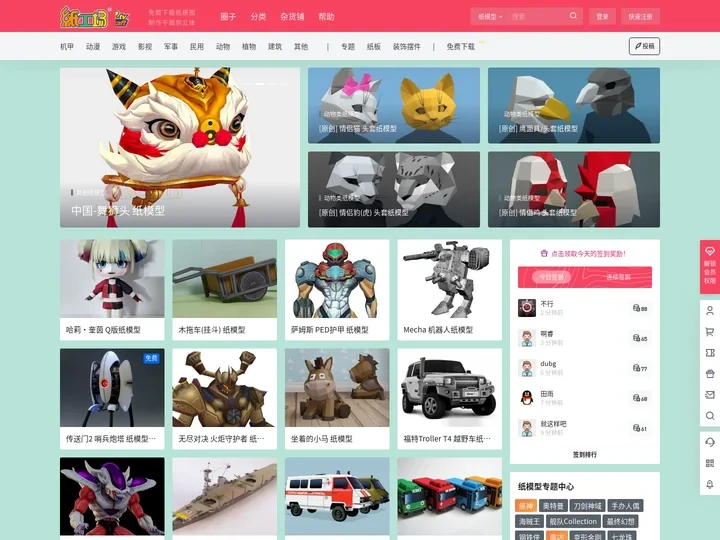Select the 建筑 category tab

pyautogui.click(x=275, y=46)
